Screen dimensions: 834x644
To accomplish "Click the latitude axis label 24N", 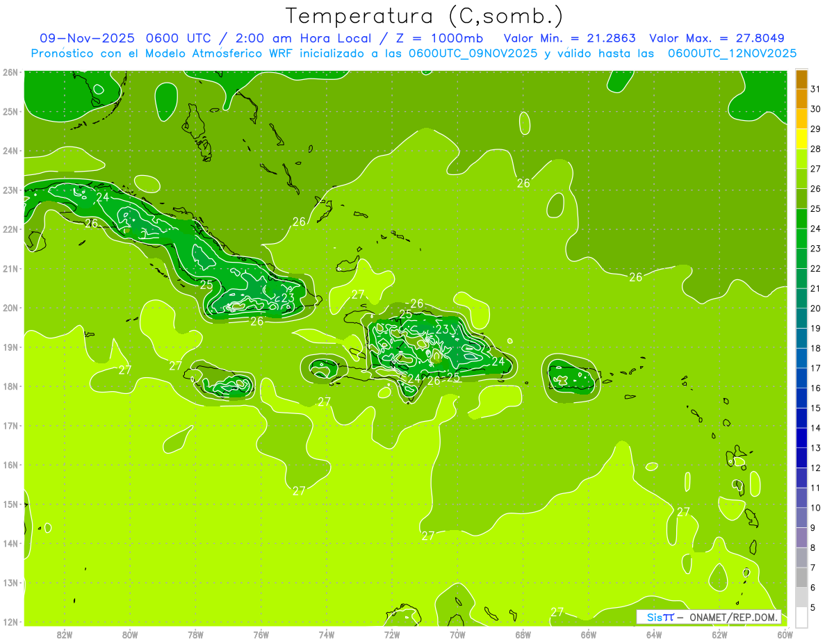I will click(10, 151).
